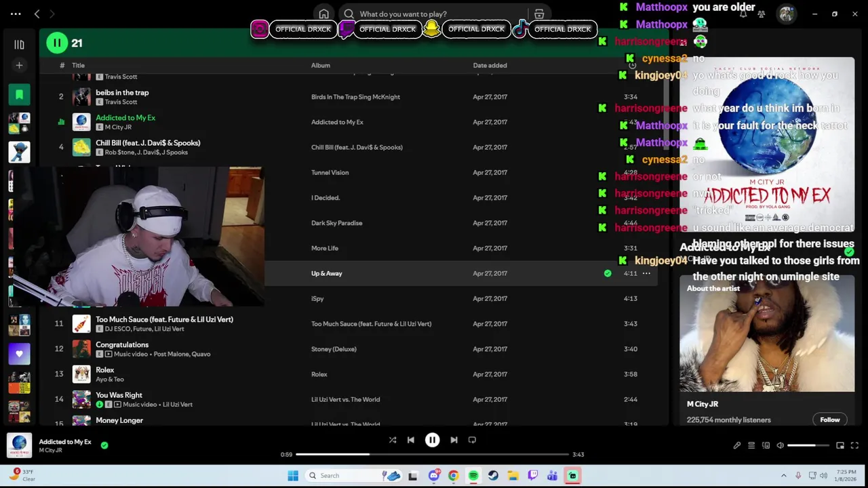Open Spotify Home via house icon

[324, 14]
